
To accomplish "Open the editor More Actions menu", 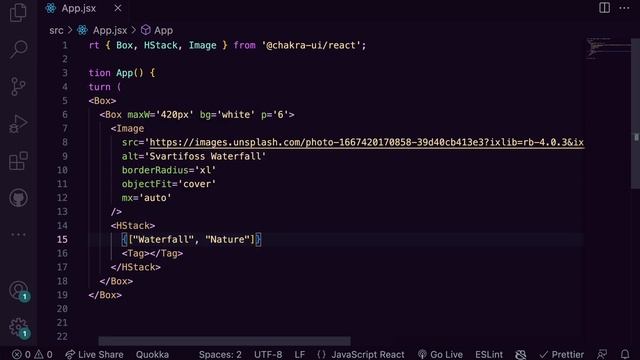I will pos(624,8).
